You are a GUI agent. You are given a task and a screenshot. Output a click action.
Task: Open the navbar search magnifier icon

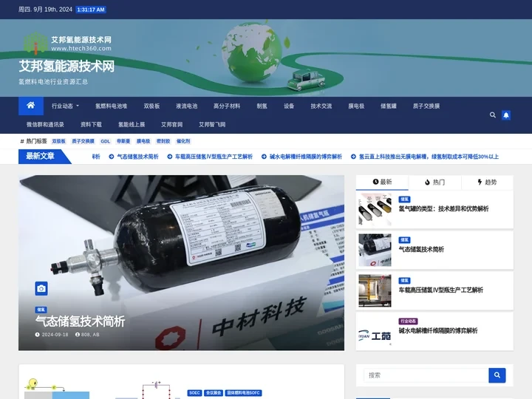coord(493,115)
